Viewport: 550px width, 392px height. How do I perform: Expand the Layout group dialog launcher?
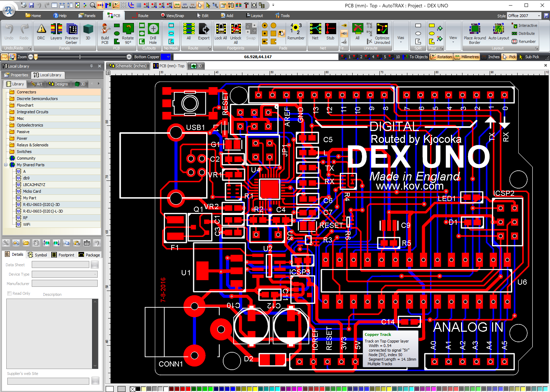536,48
